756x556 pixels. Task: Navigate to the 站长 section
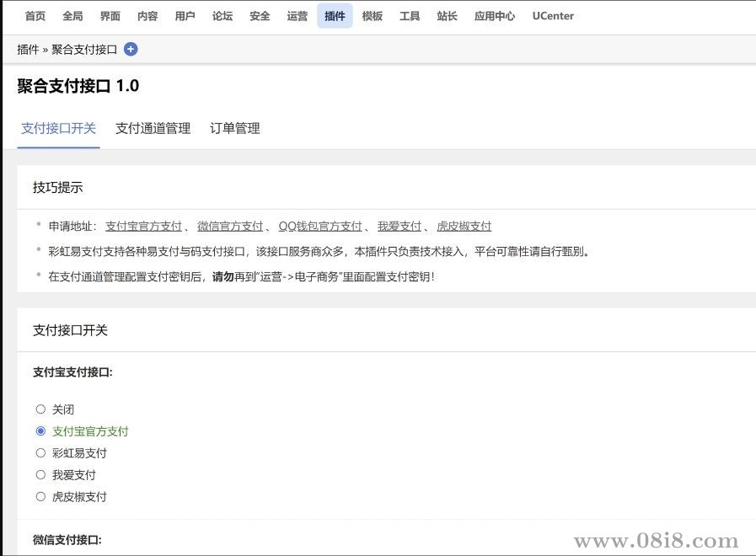point(447,15)
